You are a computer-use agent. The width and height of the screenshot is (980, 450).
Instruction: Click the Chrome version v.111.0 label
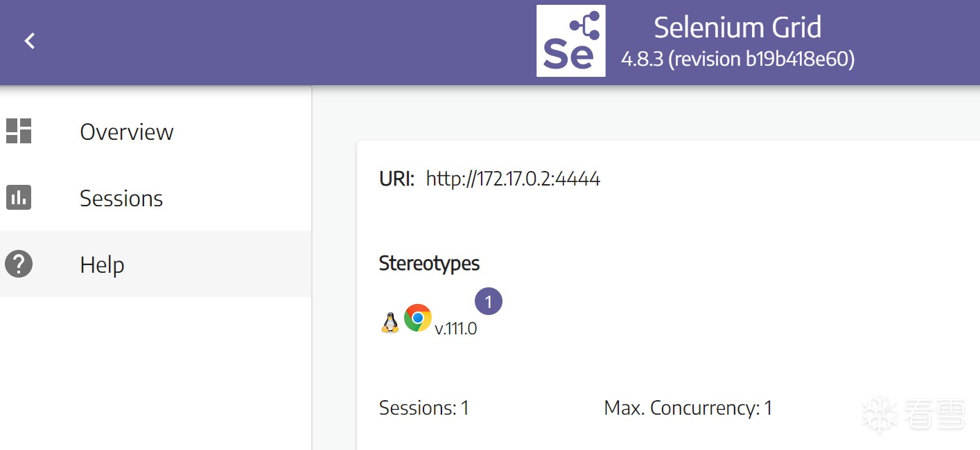(455, 329)
